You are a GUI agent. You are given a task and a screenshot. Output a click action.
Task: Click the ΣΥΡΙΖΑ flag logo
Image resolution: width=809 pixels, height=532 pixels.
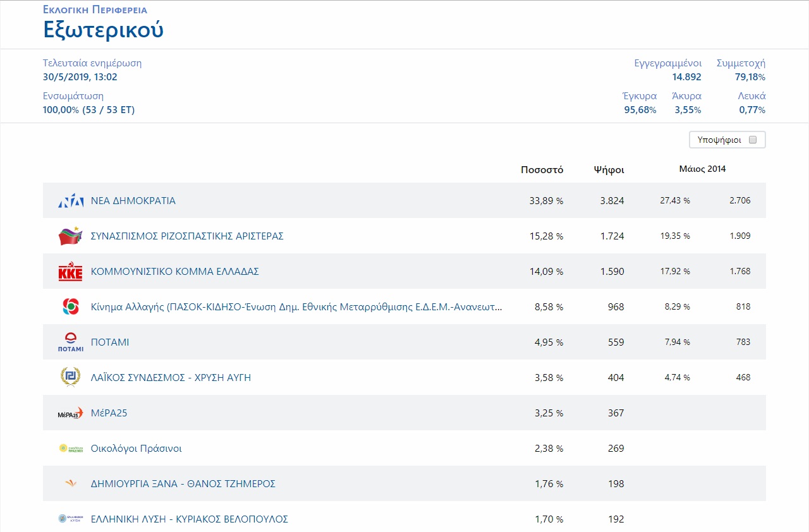pos(70,236)
